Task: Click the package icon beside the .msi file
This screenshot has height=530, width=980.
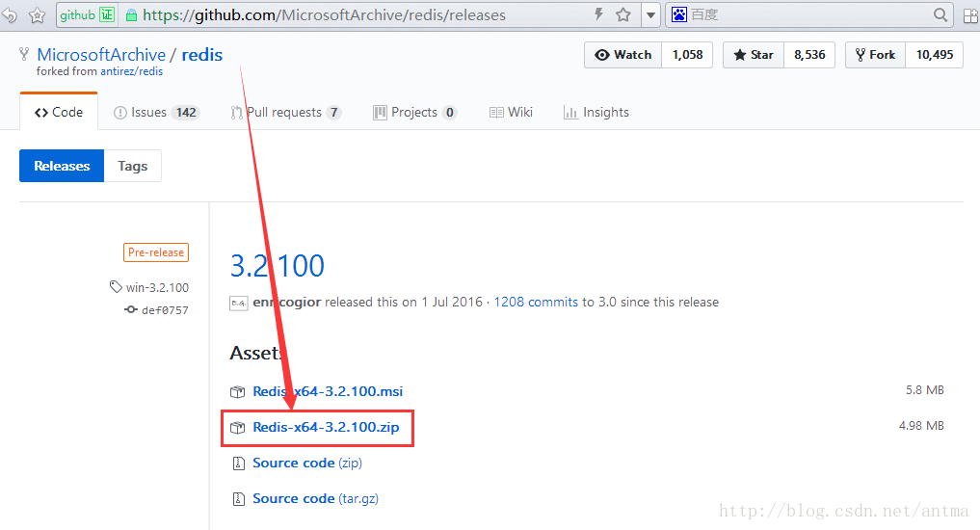Action: (237, 392)
